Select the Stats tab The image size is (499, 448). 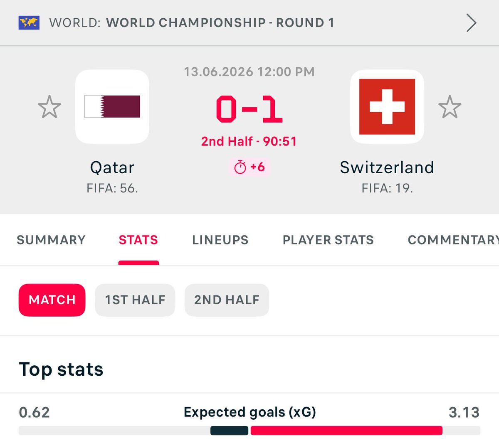point(138,240)
